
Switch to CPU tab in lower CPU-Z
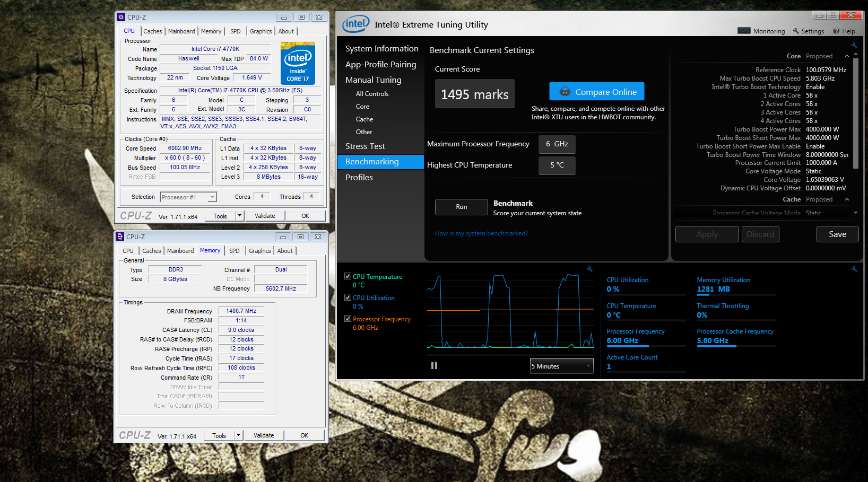click(x=128, y=251)
